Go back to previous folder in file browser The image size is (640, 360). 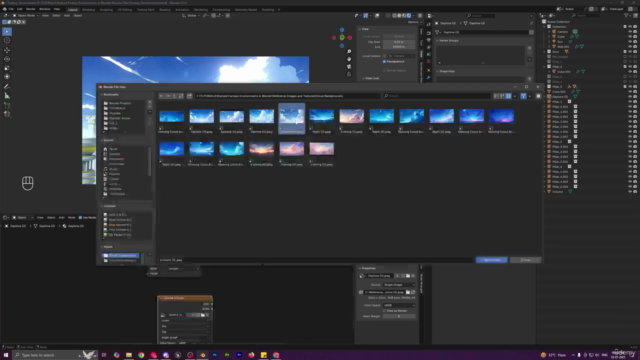coord(162,96)
